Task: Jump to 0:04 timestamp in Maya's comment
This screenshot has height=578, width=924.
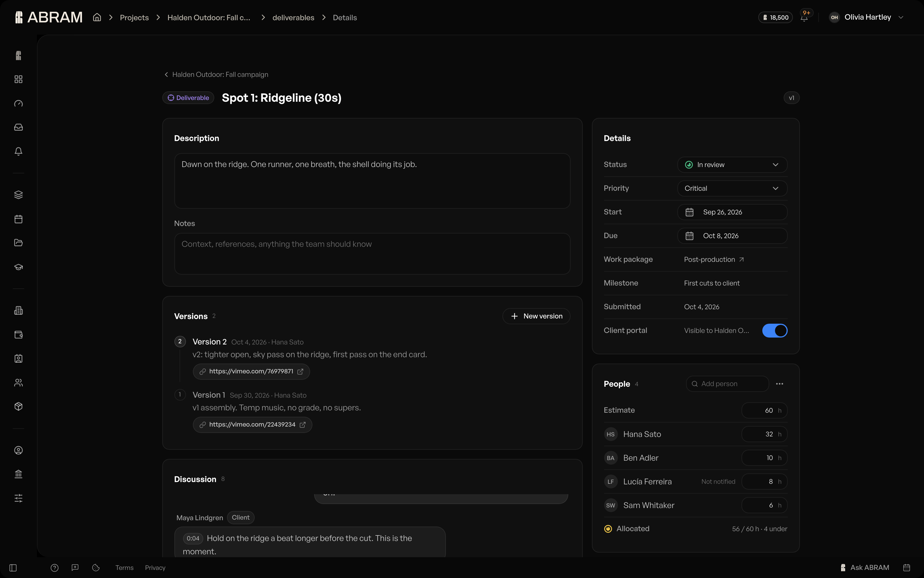Action: [193, 539]
